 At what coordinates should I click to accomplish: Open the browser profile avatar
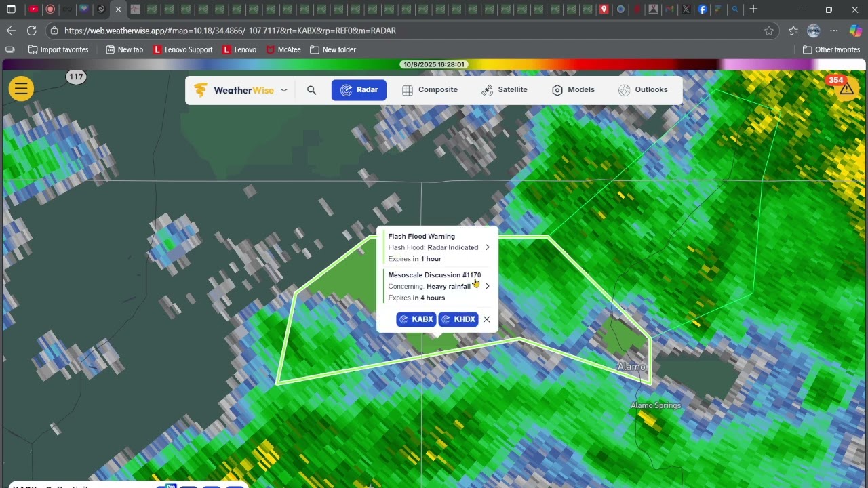[x=814, y=30]
